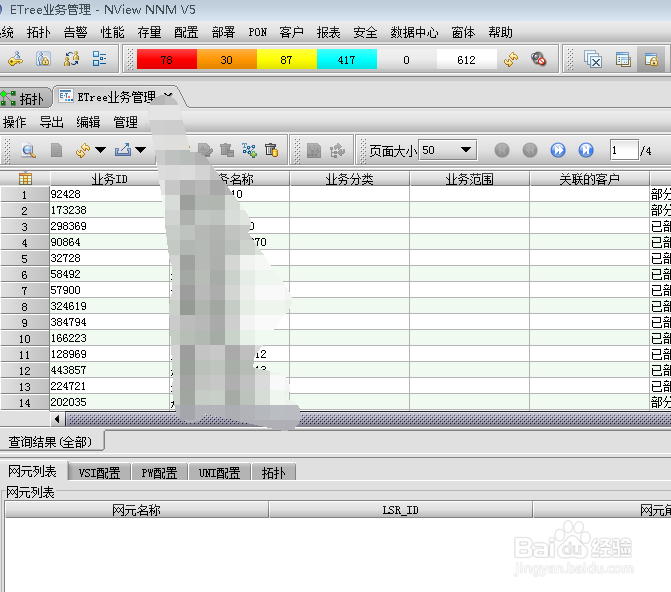Click the lock user icon in top toolbar
Viewport: 671px width, 592px height.
pyautogui.click(x=43, y=59)
